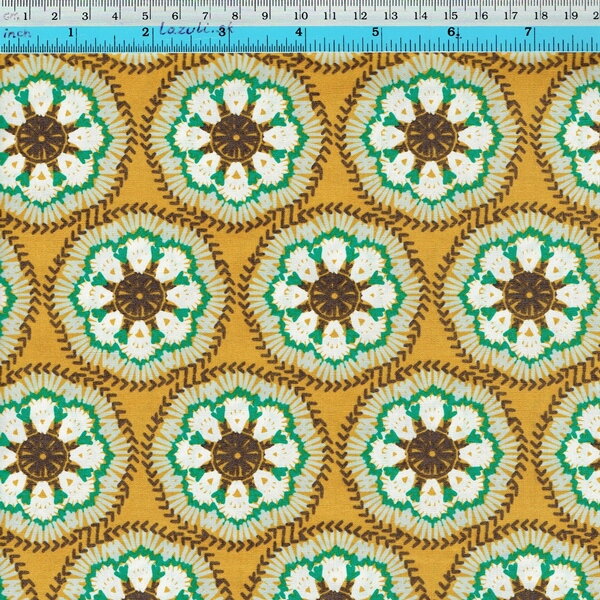Image resolution: width=600 pixels, height=600 pixels.
Task: Click the number 15 on the centimeter ruler
Action: coord(451,16)
